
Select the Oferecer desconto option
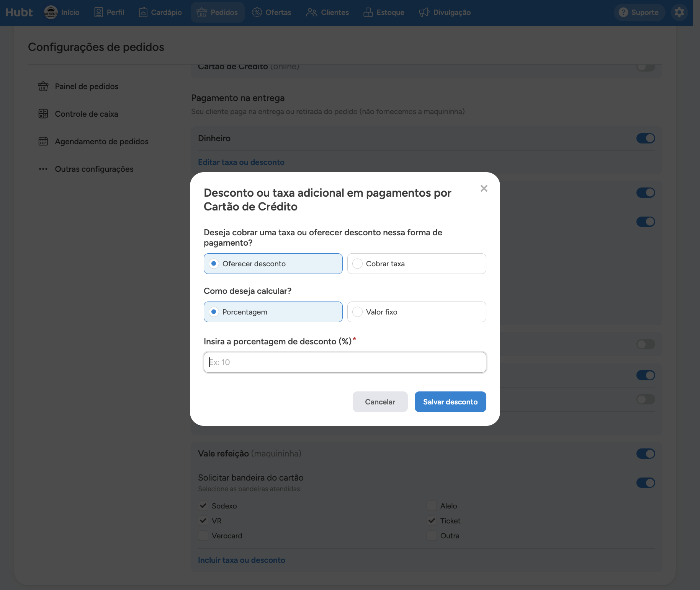(273, 264)
